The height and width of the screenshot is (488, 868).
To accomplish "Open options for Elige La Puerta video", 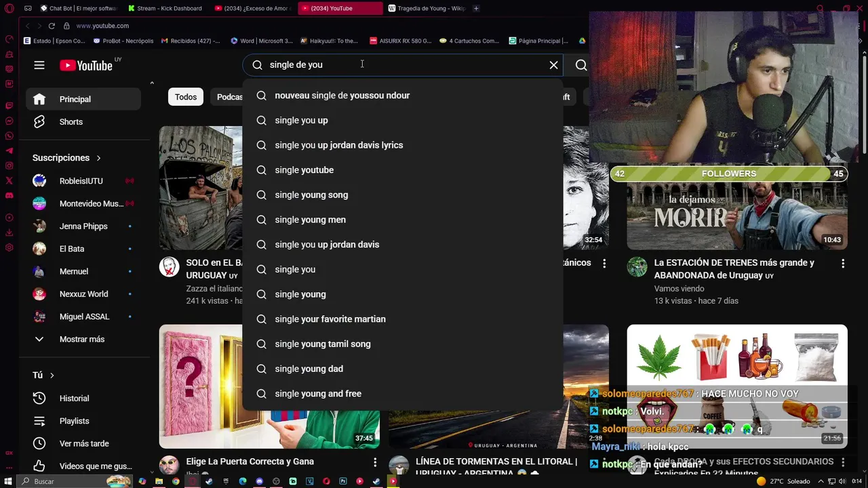I will [x=375, y=462].
